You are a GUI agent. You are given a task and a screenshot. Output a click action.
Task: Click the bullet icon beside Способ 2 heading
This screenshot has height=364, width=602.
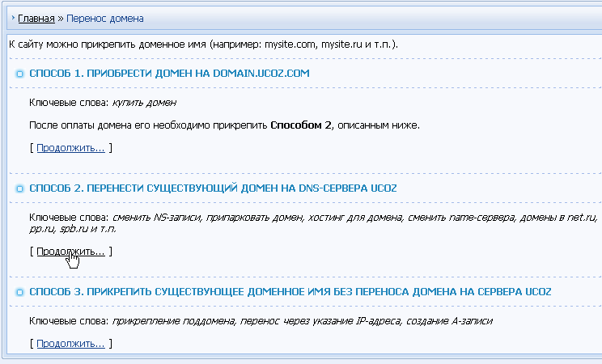[x=19, y=188]
